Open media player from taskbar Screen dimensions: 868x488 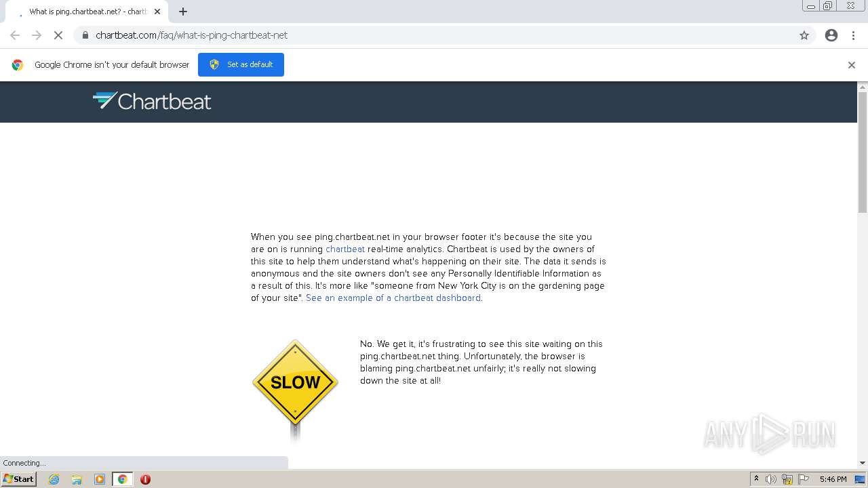pos(99,479)
